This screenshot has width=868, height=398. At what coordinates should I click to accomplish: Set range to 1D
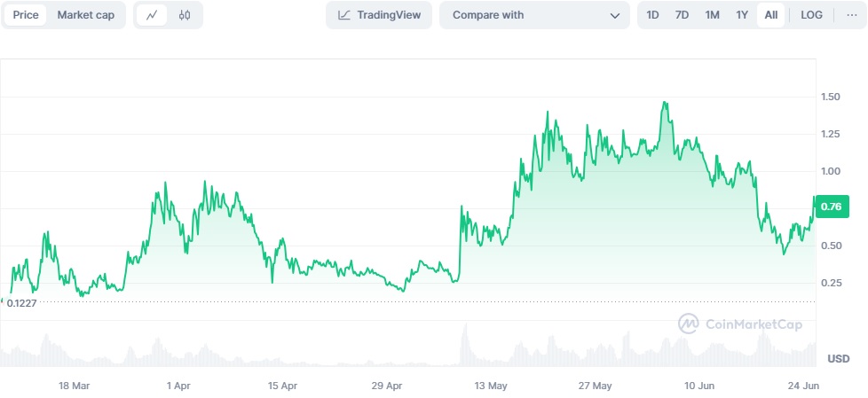pos(652,15)
